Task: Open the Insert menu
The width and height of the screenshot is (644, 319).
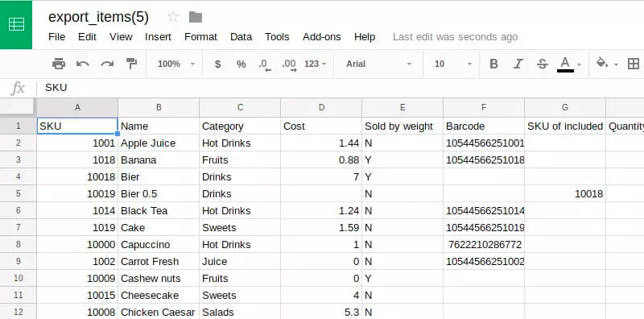Action: [158, 37]
